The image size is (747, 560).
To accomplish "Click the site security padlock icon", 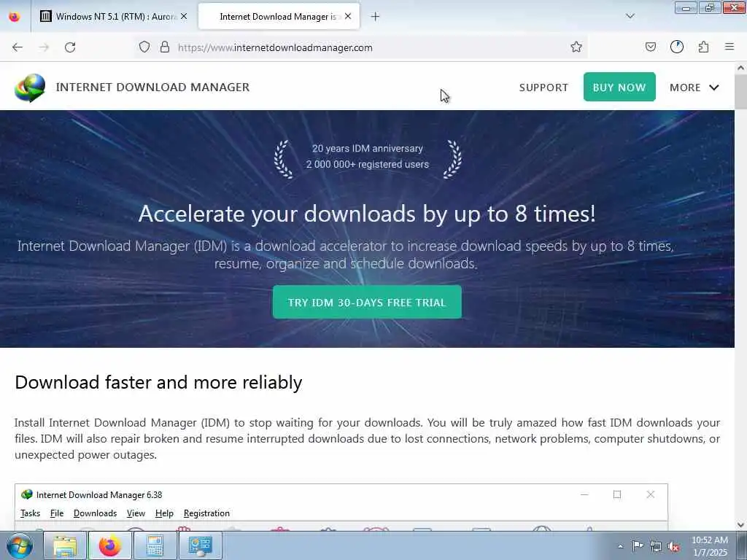I will click(165, 47).
